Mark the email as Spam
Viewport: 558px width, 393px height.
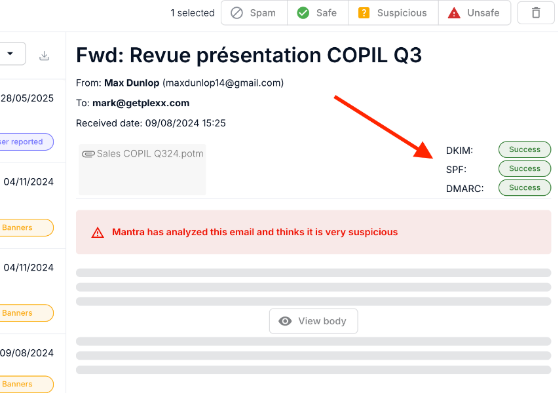tap(254, 13)
